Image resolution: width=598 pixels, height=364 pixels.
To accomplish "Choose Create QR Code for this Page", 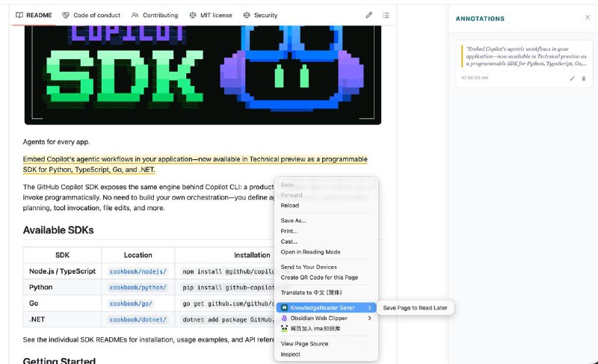I will click(x=319, y=277).
